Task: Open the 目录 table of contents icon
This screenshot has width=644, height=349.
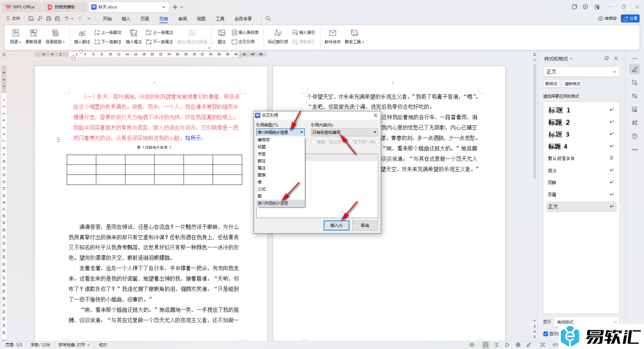Action: pos(16,33)
